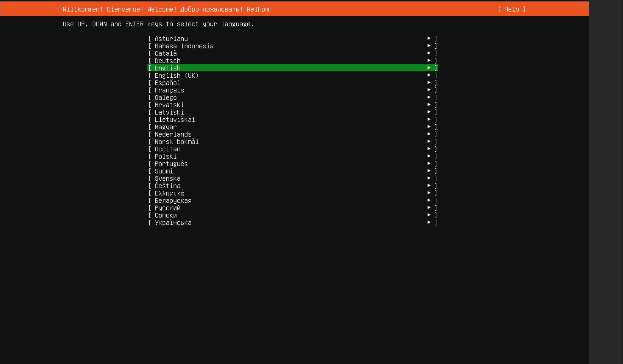Expand the Nederlands entry arrow

click(x=429, y=134)
